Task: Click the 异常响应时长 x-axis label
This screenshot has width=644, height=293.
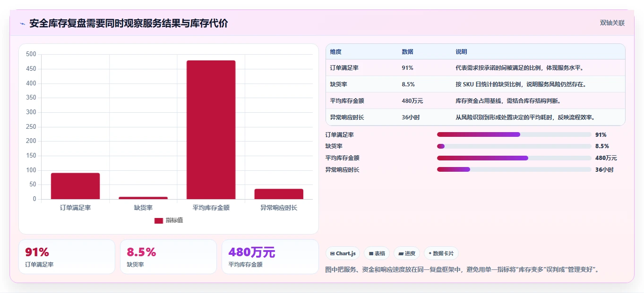Action: (279, 208)
